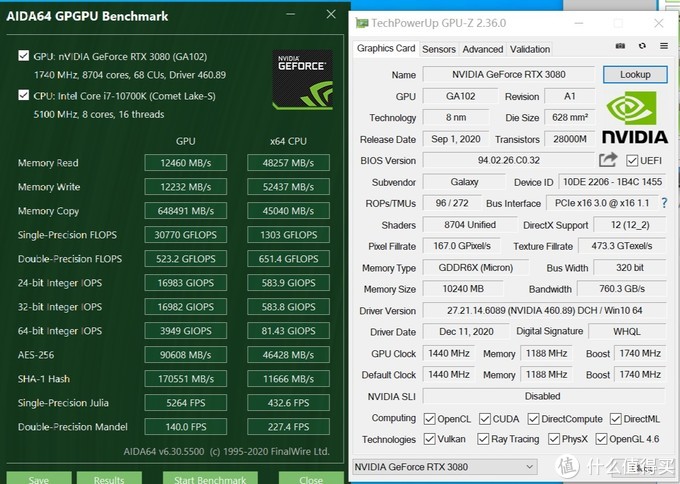This screenshot has width=680, height=484.
Task: Toggle the CUDA checkbox
Action: pyautogui.click(x=485, y=419)
